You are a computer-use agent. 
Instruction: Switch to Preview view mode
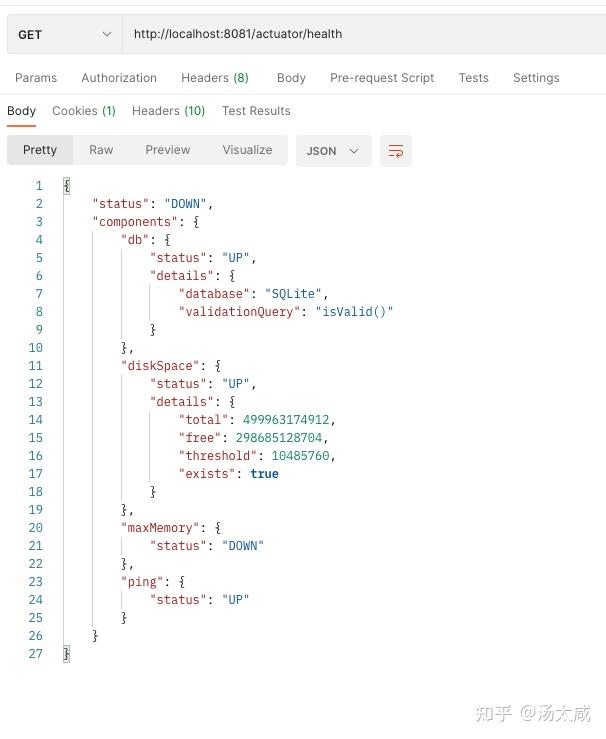coord(168,150)
